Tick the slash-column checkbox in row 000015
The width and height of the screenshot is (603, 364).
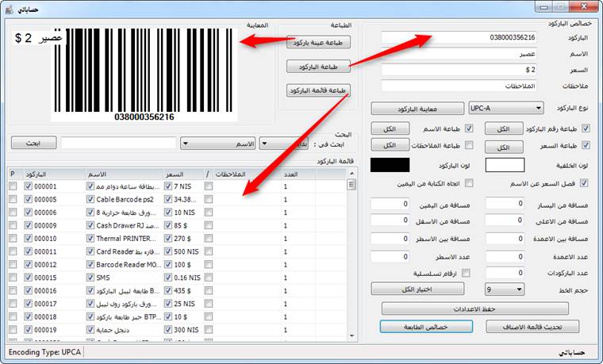[x=209, y=277]
